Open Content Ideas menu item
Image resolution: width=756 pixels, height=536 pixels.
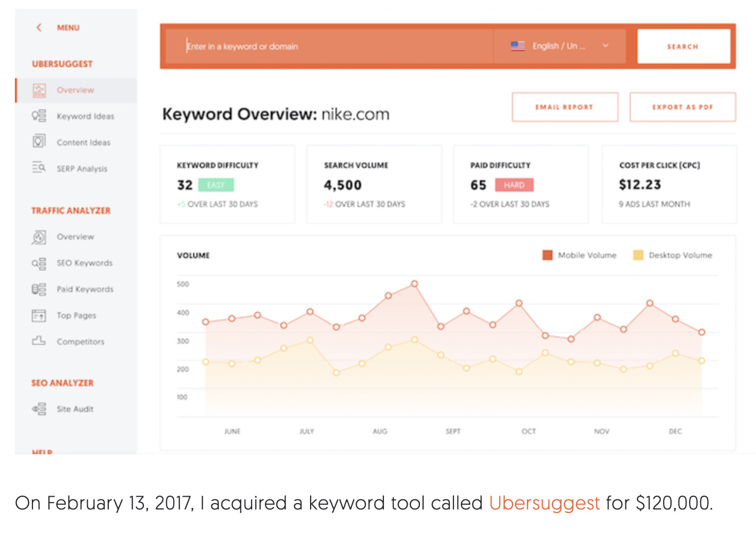pos(83,142)
